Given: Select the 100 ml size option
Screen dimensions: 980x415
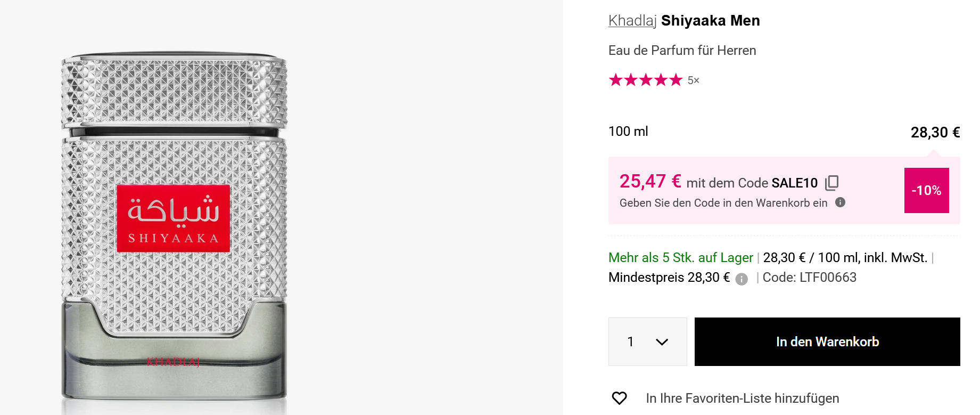Looking at the screenshot, I should coord(628,132).
